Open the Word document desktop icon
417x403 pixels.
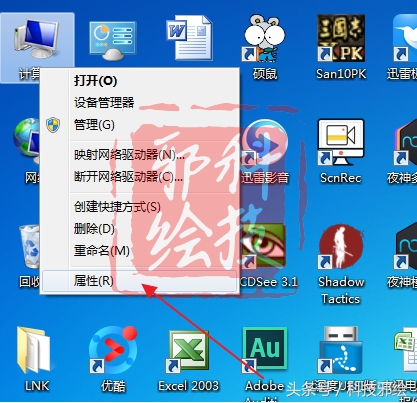pyautogui.click(x=189, y=38)
